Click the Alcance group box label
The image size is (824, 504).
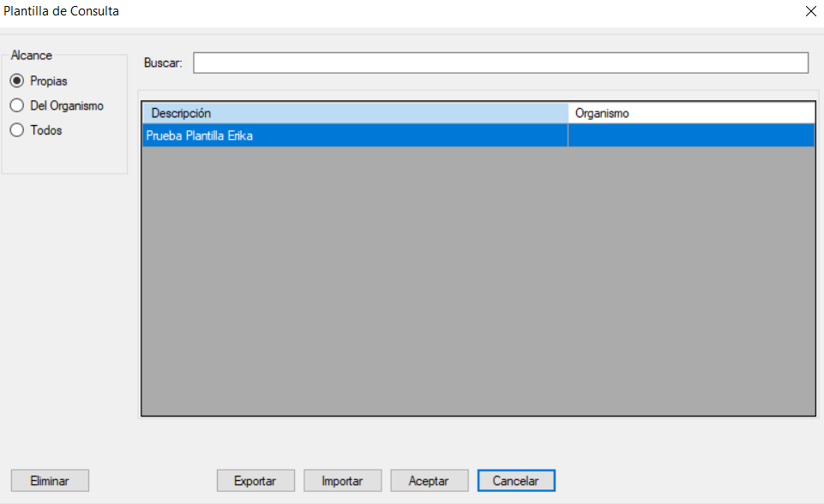31,56
